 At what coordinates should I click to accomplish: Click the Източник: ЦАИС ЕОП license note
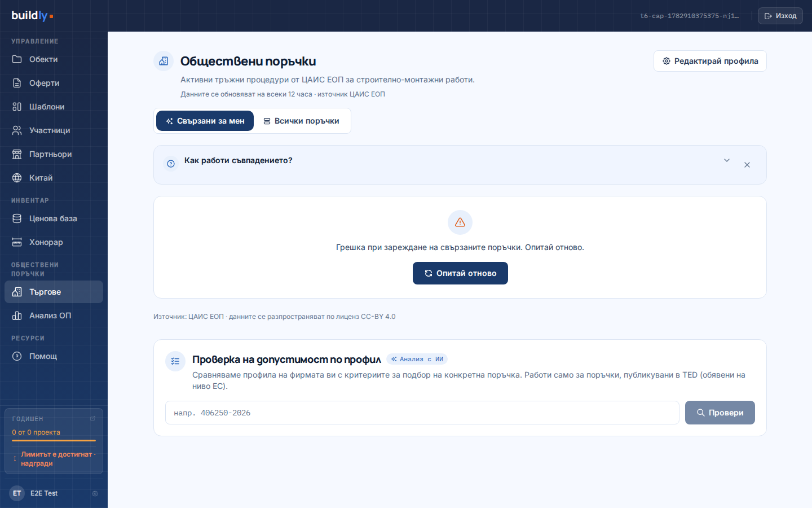275,317
